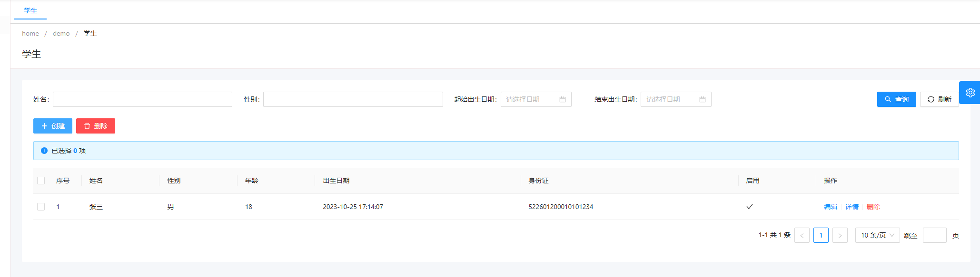Click the 学生 breadcrumb item

tap(90, 33)
